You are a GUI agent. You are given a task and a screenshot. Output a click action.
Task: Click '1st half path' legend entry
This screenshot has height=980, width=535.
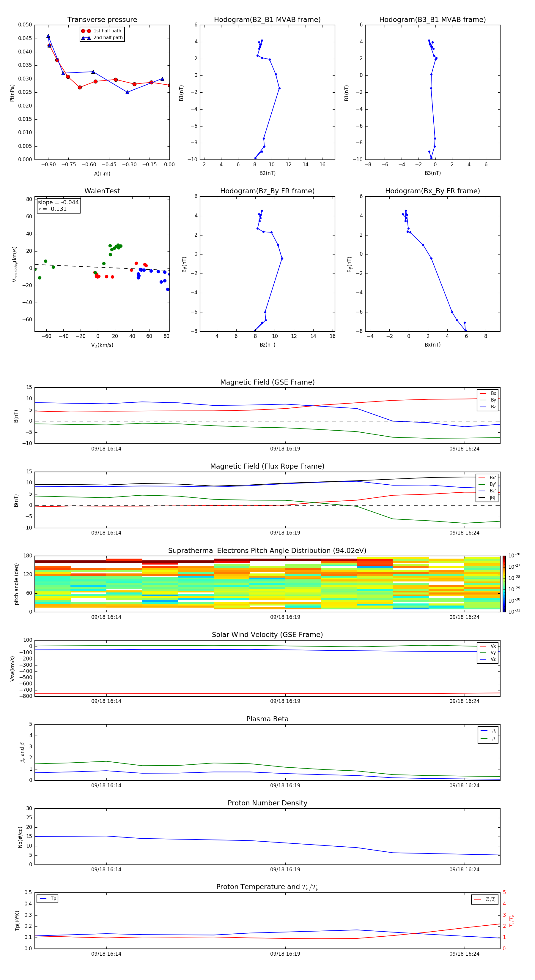[x=101, y=31]
